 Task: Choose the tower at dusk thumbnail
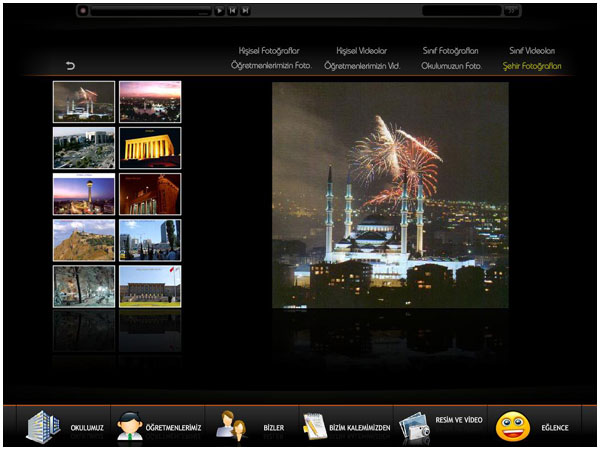coord(84,194)
